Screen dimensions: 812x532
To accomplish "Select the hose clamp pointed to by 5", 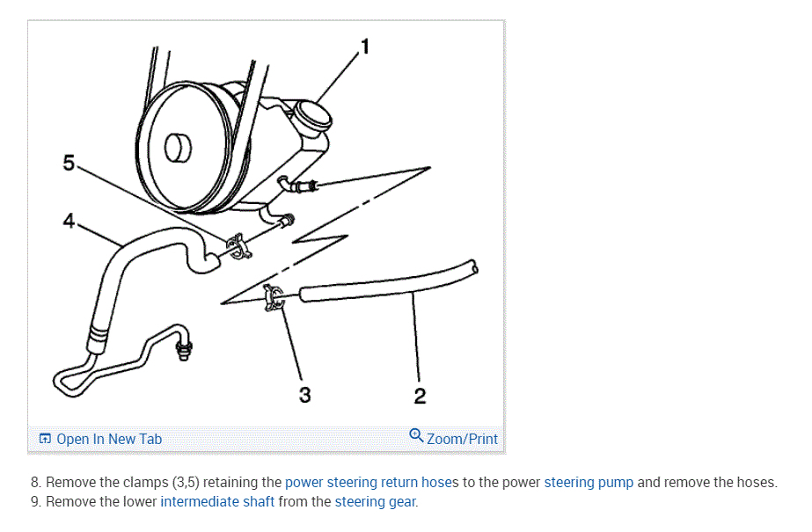I will (239, 245).
